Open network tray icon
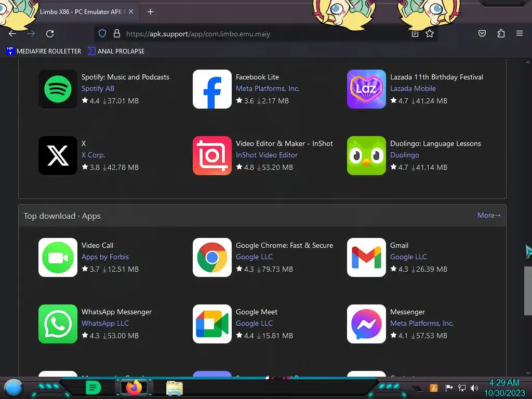This screenshot has height=399, width=532. (461, 388)
